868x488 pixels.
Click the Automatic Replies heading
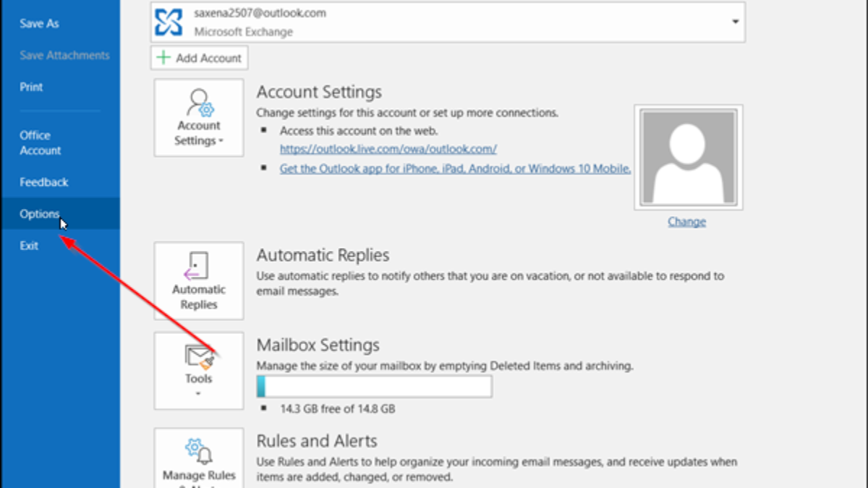(x=323, y=255)
